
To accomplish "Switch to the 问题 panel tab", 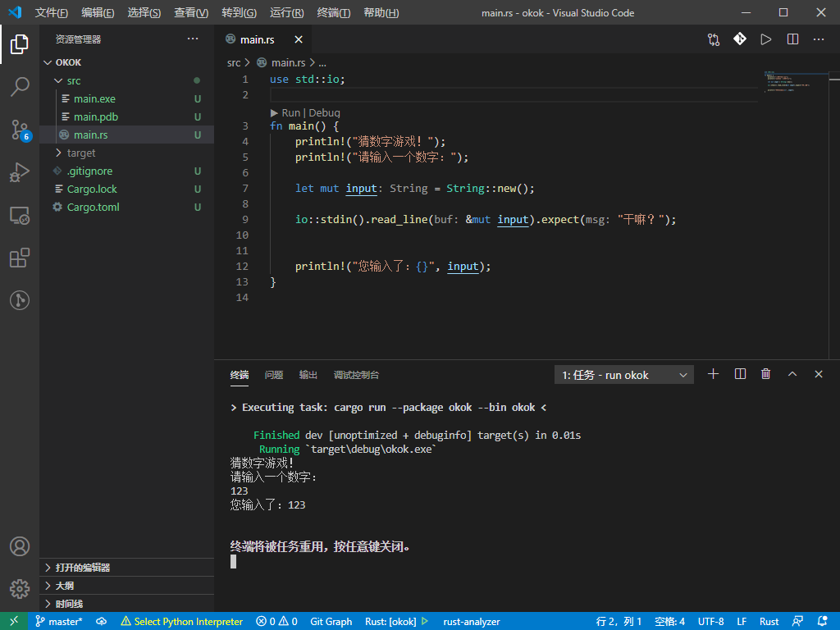I will [274, 374].
